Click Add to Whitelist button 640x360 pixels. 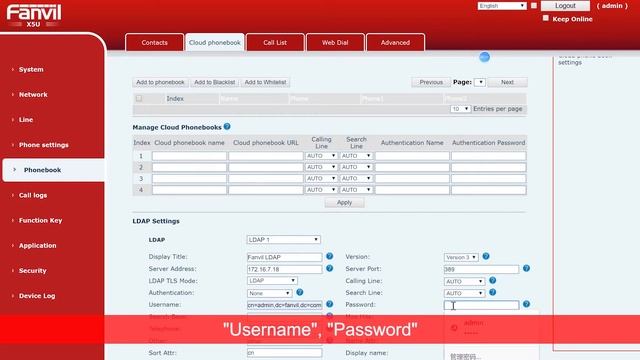click(265, 82)
